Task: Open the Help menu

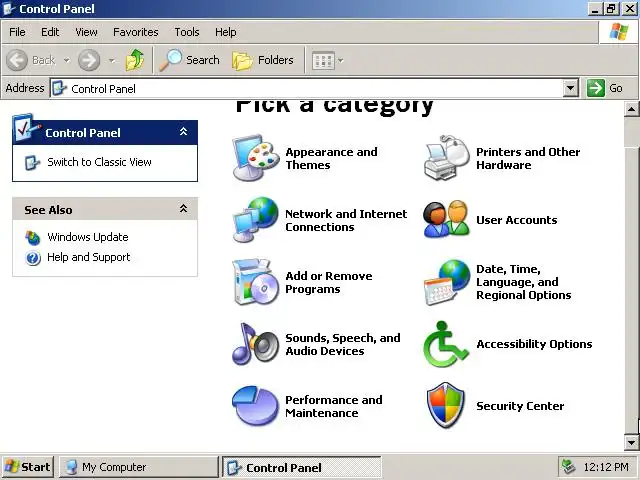Action: (226, 32)
